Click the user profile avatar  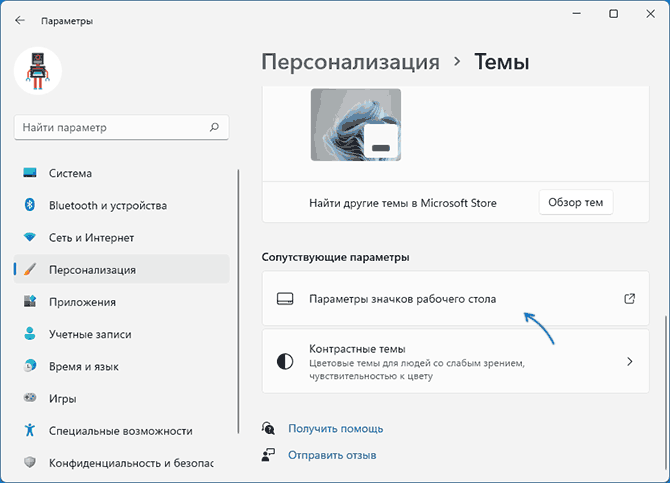click(38, 71)
